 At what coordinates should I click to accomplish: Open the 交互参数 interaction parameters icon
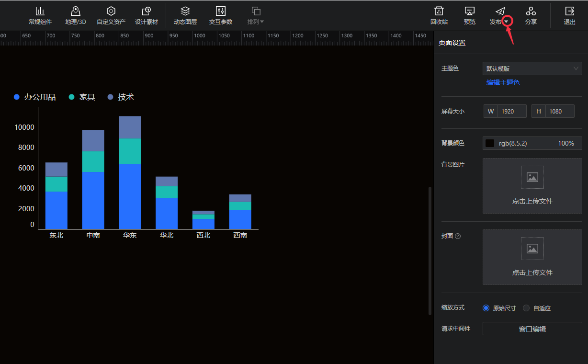tap(221, 11)
